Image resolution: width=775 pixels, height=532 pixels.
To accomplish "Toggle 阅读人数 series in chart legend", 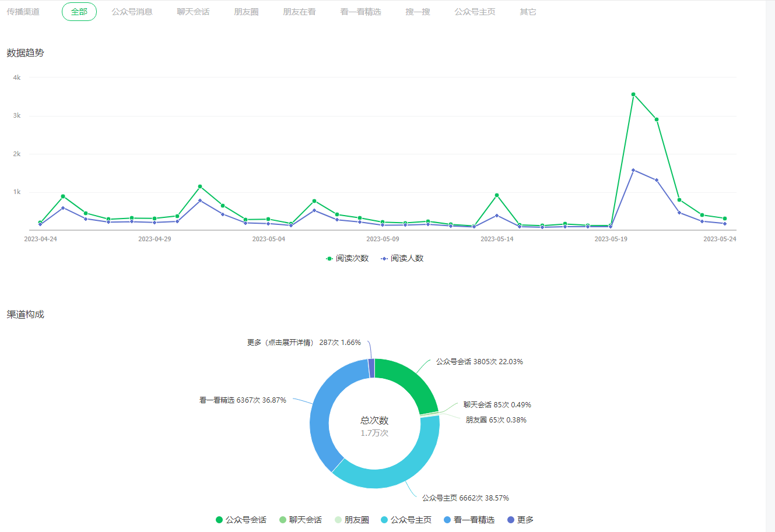I will click(x=402, y=258).
